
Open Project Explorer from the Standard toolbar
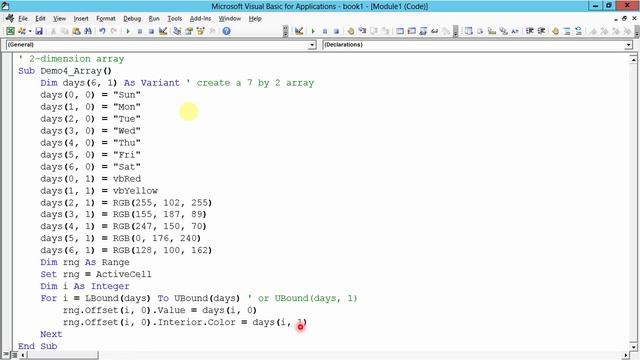click(x=177, y=31)
